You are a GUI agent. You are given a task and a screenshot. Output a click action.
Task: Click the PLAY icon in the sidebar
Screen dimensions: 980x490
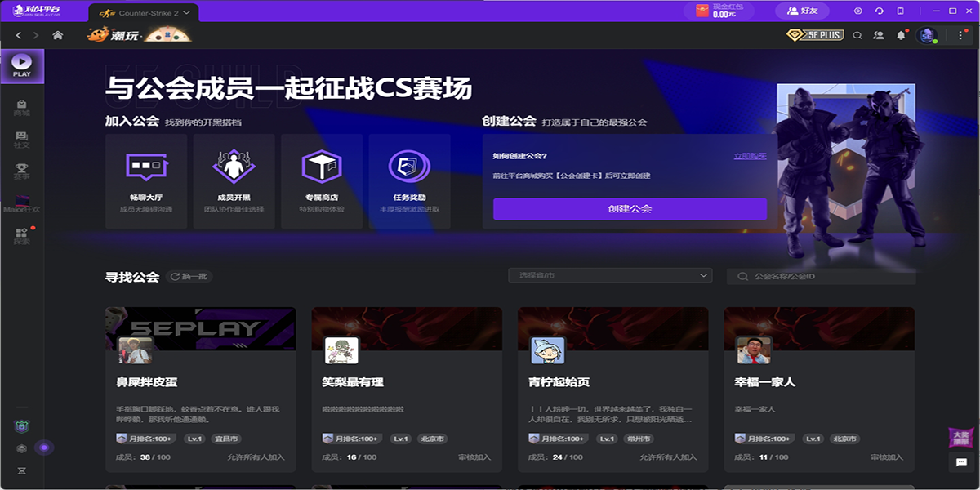tap(22, 65)
